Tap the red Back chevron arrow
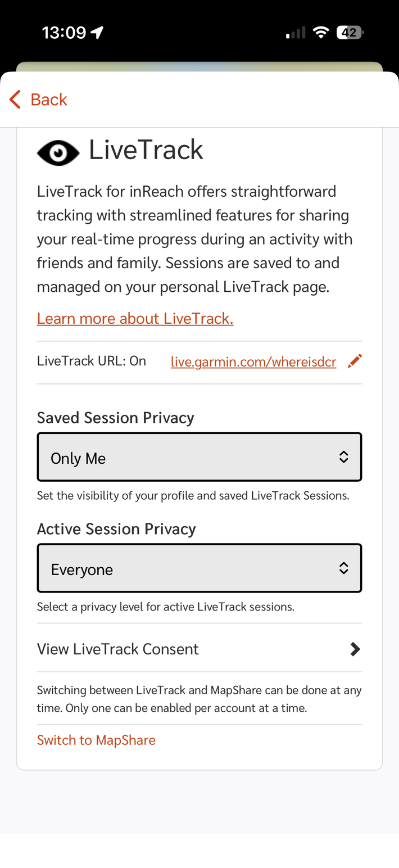The width and height of the screenshot is (399, 868). click(15, 100)
